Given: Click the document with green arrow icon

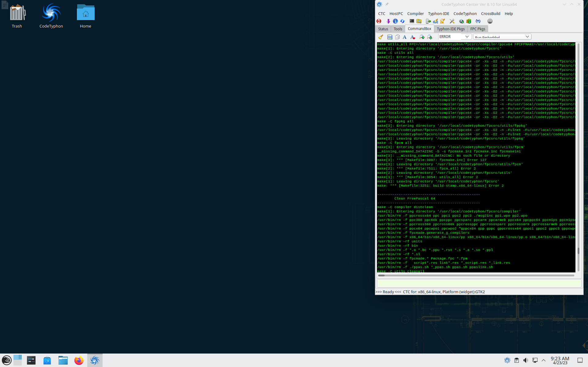Looking at the screenshot, I should [x=428, y=21].
